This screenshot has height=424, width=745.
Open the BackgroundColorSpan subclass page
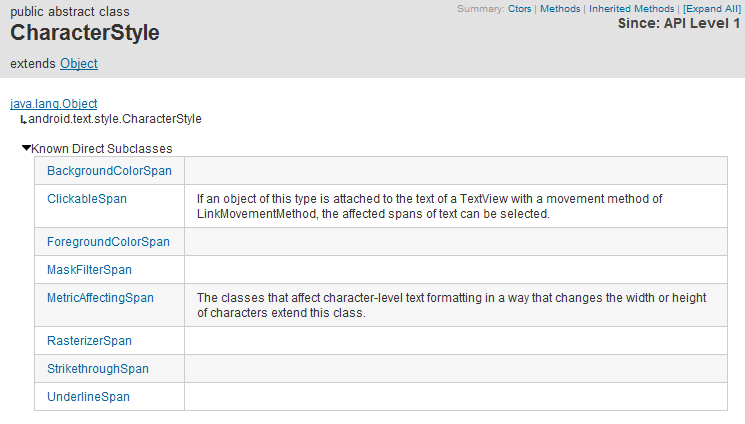click(x=109, y=171)
